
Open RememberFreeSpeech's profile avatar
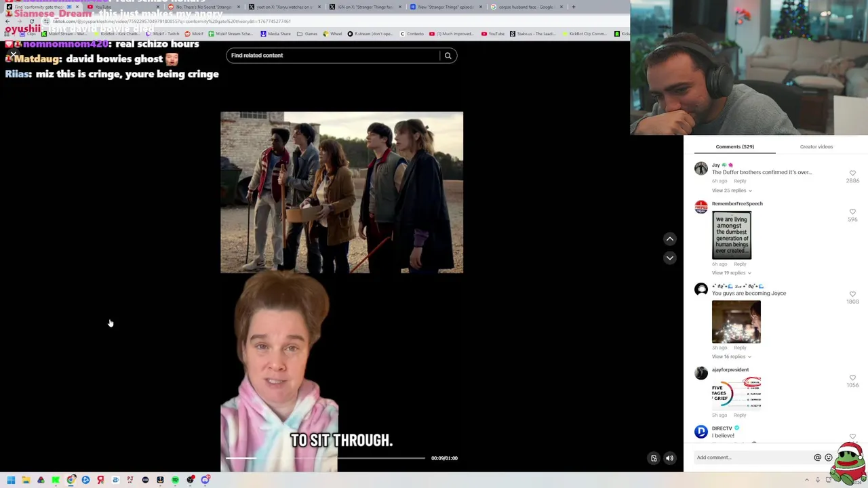(x=701, y=207)
